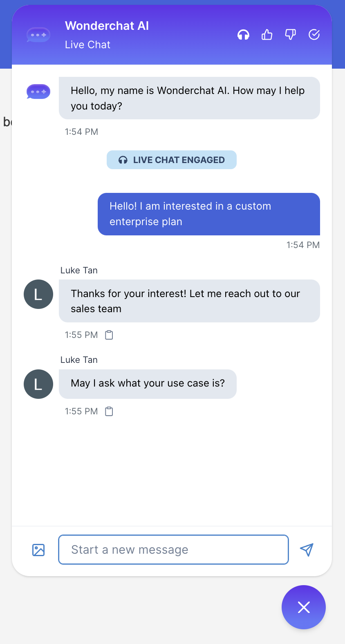Screen dimensions: 345x644
Task: Open the image attachment picker
Action: coord(38,550)
